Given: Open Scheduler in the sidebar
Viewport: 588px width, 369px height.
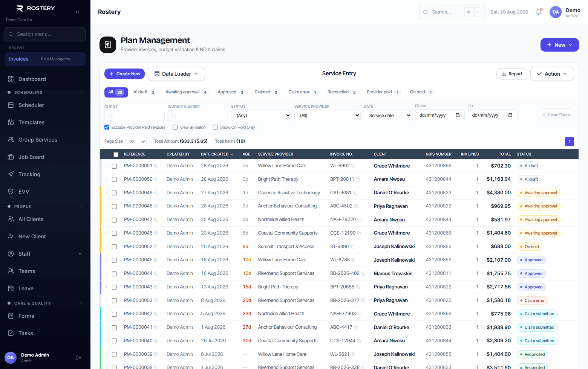Looking at the screenshot, I should point(45,105).
